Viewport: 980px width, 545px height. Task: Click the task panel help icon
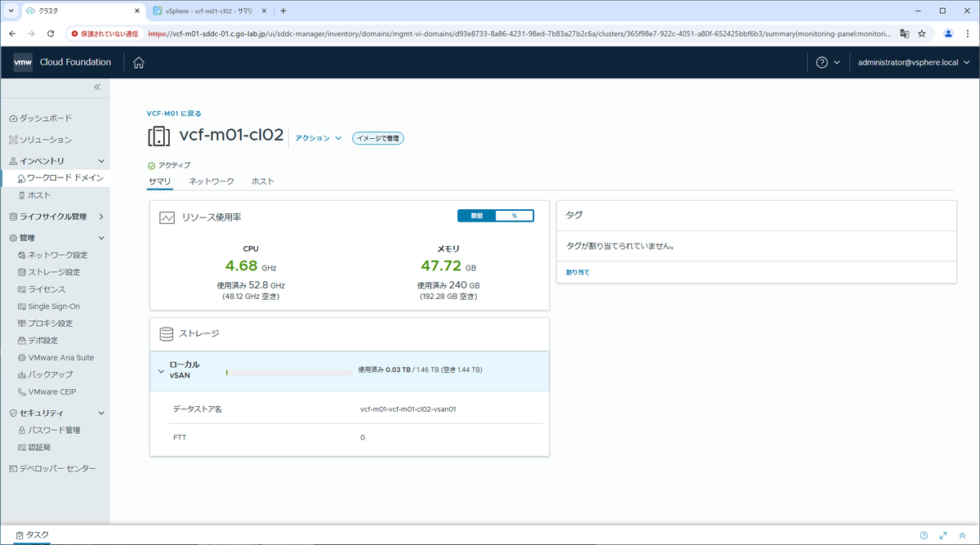tap(924, 535)
